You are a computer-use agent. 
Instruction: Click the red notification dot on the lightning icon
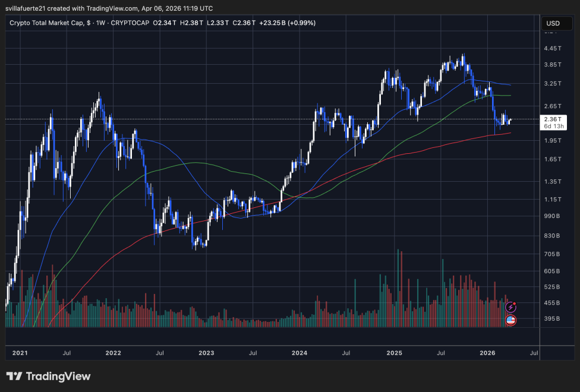[515, 303]
